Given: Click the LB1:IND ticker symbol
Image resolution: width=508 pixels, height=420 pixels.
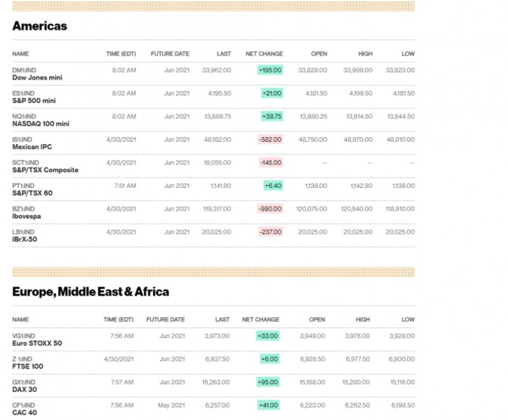Looking at the screenshot, I should (23, 232).
